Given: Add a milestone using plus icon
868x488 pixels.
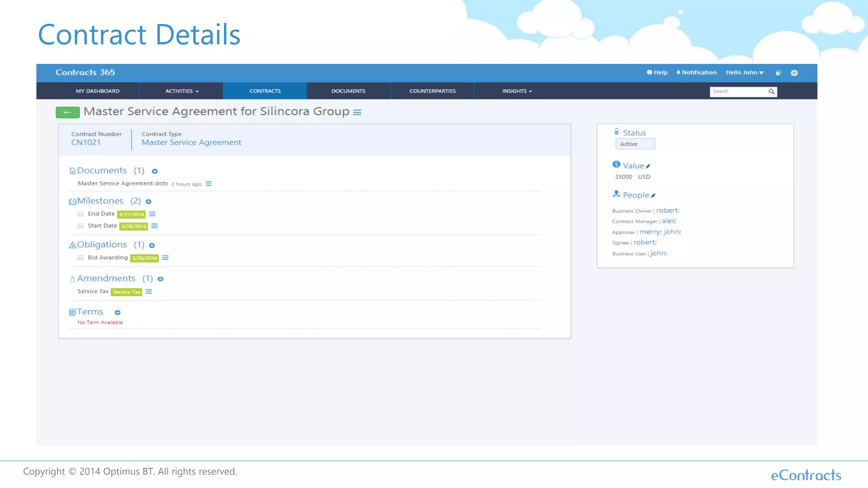Looking at the screenshot, I should point(148,202).
